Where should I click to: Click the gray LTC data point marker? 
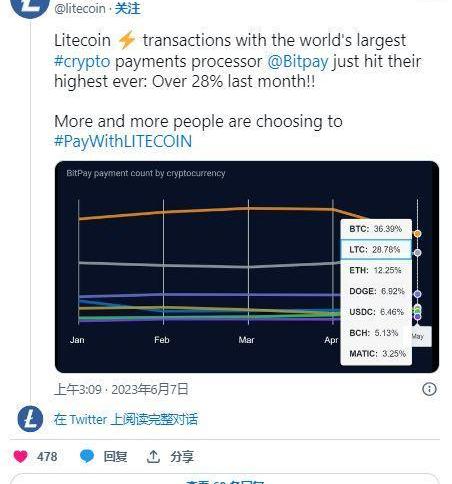click(x=417, y=253)
